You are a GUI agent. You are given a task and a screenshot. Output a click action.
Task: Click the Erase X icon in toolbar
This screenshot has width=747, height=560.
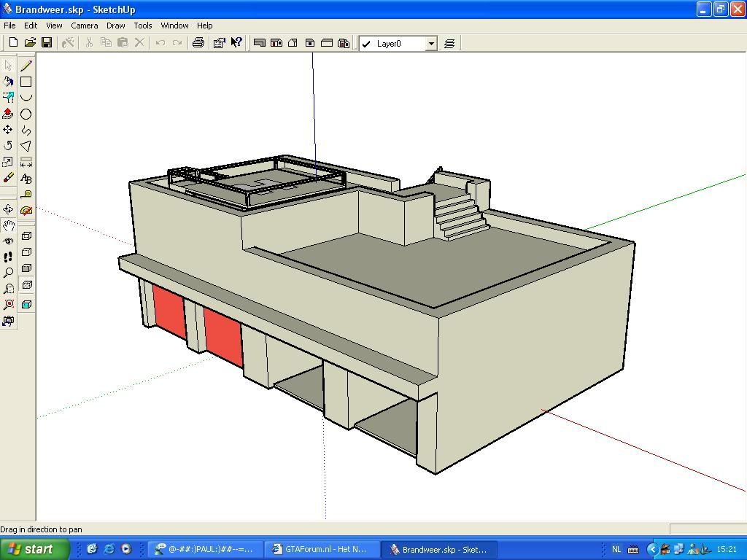(139, 43)
